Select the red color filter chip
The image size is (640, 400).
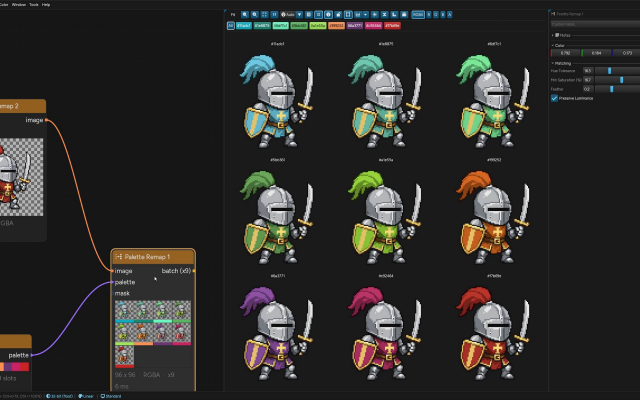coord(392,26)
